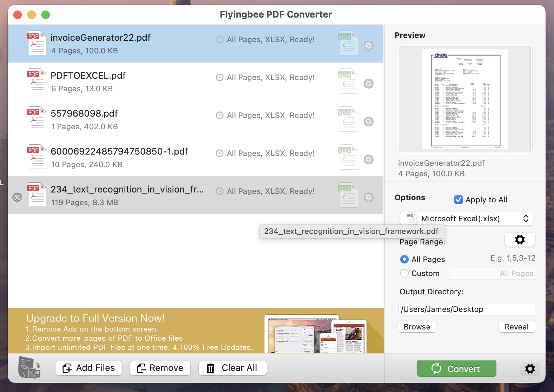Click XLSX format icon for invoiceGenerator22.pdf
Viewport: 554px width, 392px height.
click(348, 44)
